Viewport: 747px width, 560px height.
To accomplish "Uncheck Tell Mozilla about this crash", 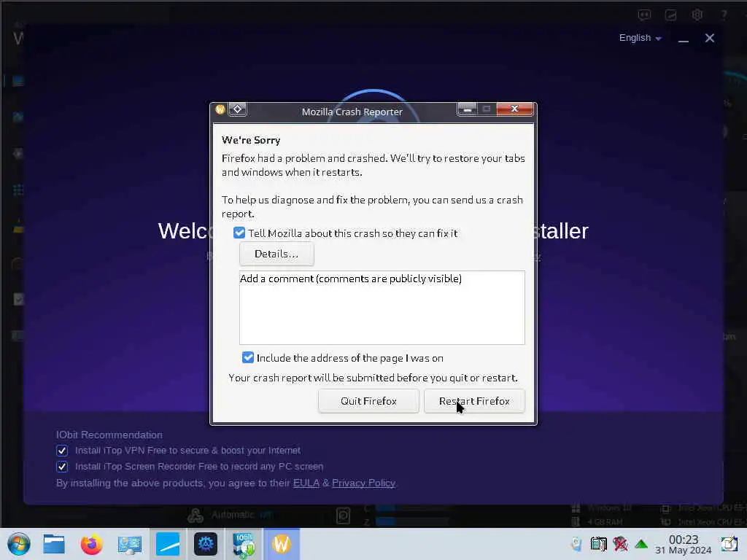I will [x=239, y=233].
